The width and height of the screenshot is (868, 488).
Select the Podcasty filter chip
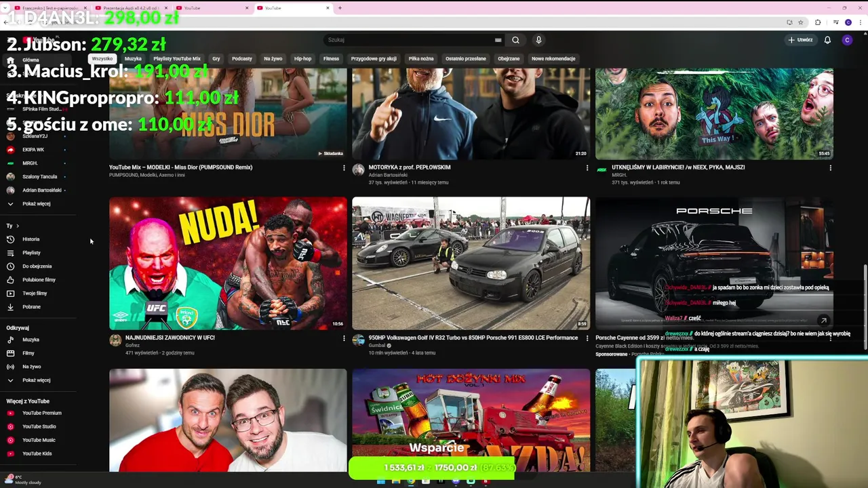[x=242, y=59]
